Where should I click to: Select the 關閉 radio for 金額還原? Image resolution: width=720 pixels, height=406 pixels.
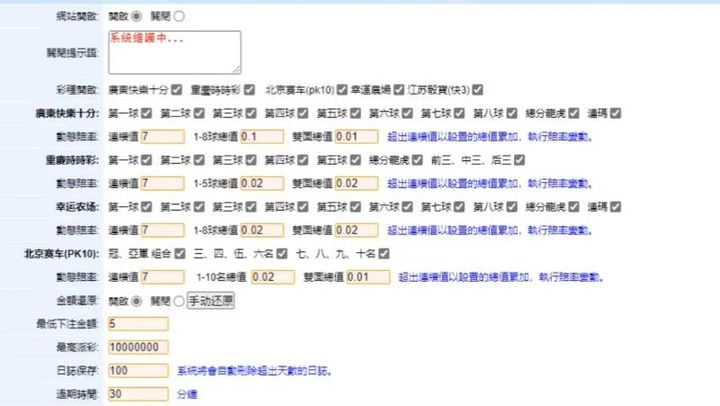click(x=180, y=300)
